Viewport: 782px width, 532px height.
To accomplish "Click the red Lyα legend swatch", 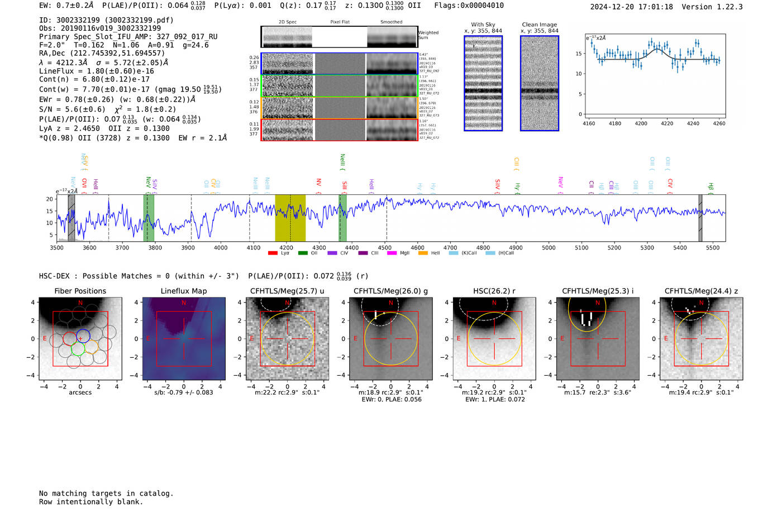I will coord(273,253).
